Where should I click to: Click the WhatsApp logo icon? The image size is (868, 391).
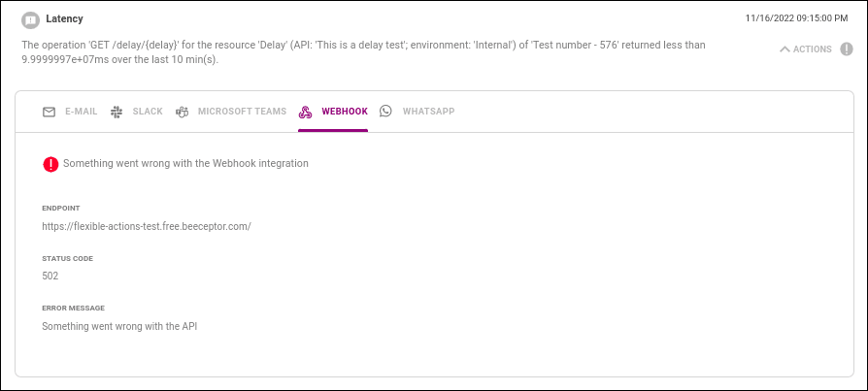click(x=385, y=112)
